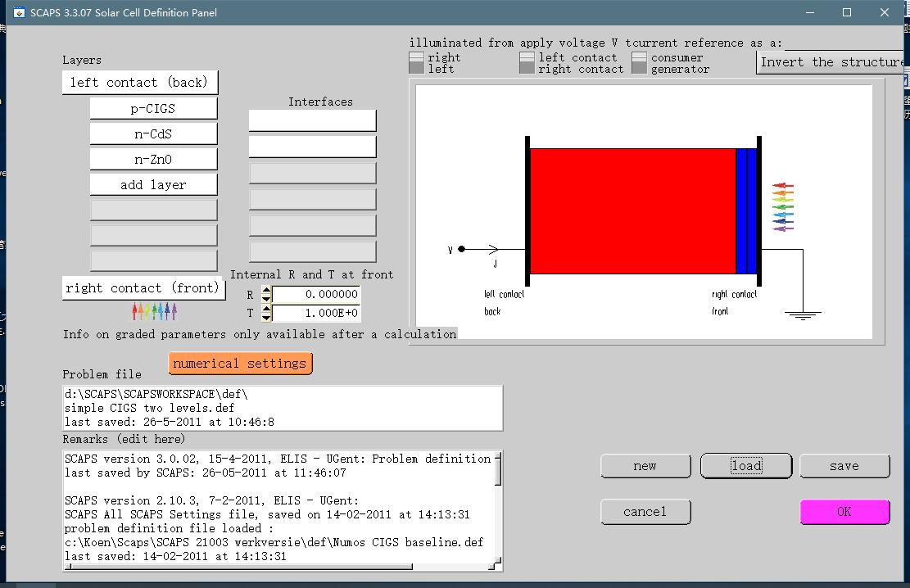Toggle current reference consumer/generator switch

click(640, 63)
